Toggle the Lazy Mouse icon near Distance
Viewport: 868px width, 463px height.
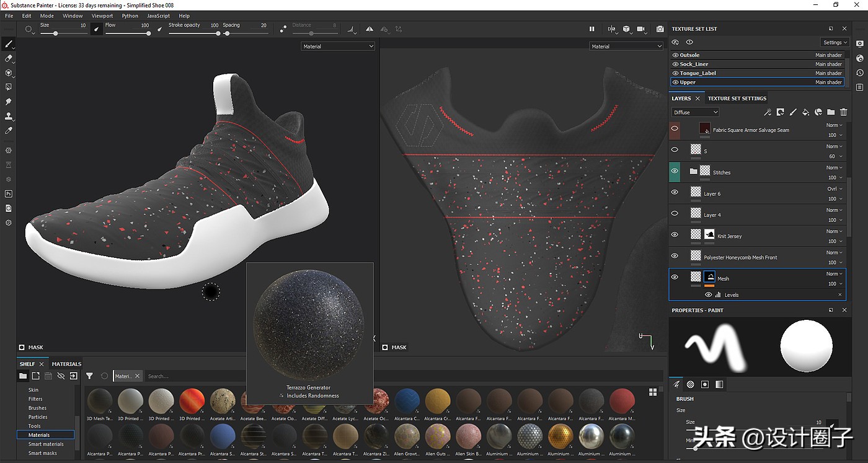coord(283,29)
